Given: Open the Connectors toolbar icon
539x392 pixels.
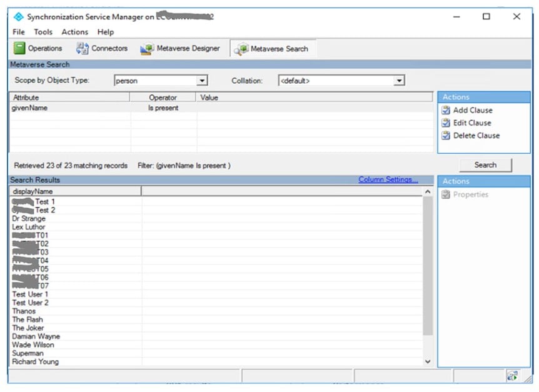Looking at the screenshot, I should [82, 48].
